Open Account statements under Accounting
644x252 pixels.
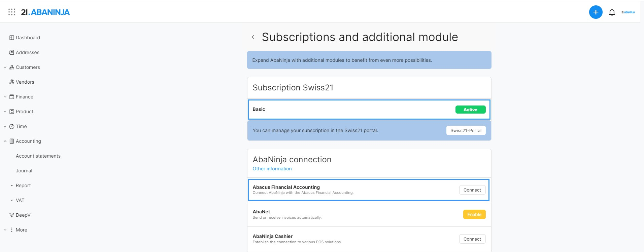tap(38, 156)
